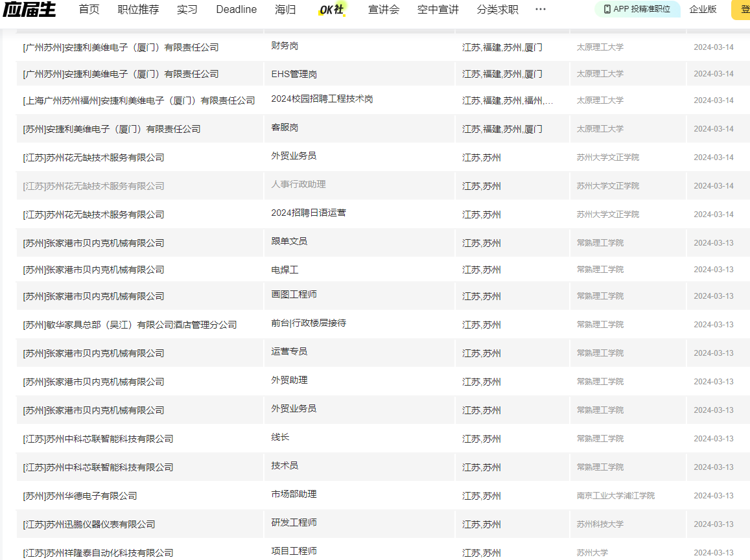Switch to the 宣讲会 section
Screen dimensions: 750x560
[384, 10]
